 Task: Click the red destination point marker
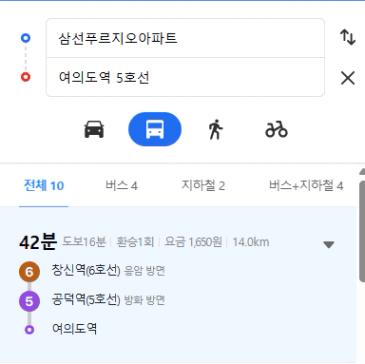(26, 77)
